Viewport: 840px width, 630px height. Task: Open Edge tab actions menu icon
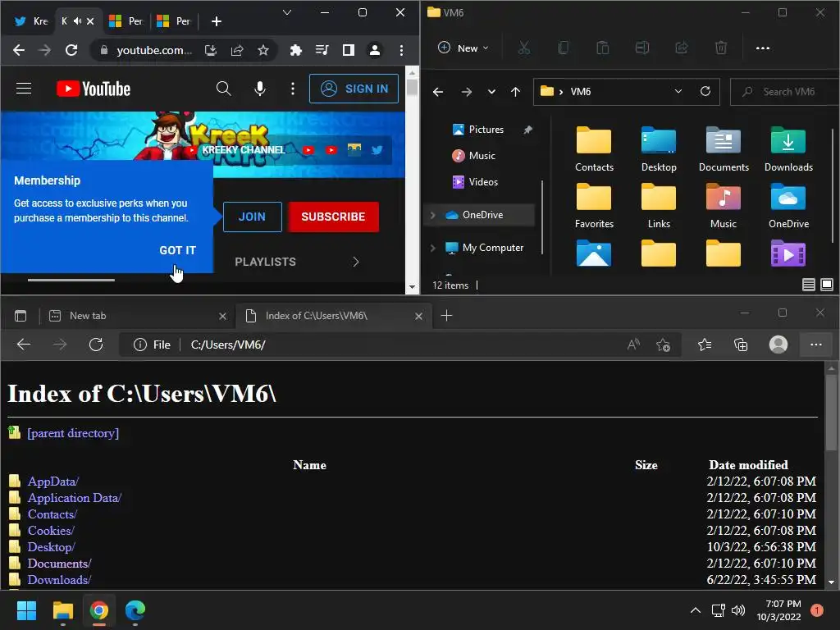[x=21, y=316]
